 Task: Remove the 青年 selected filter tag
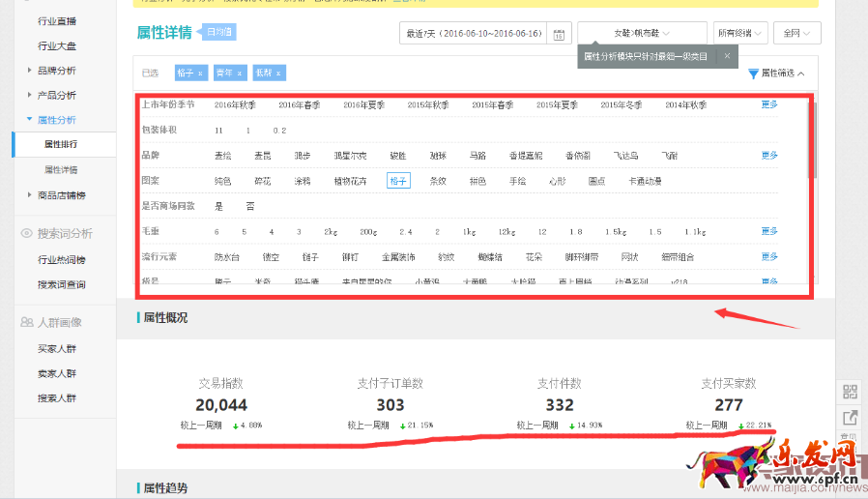pos(239,73)
